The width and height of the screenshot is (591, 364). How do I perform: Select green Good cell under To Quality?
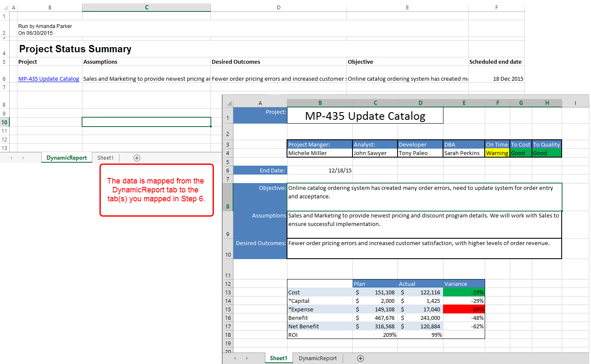click(547, 153)
